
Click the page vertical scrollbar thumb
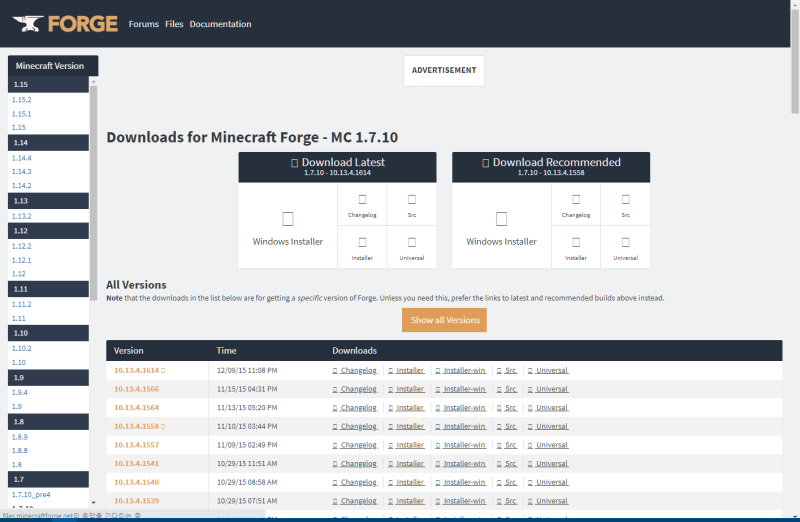(x=795, y=61)
